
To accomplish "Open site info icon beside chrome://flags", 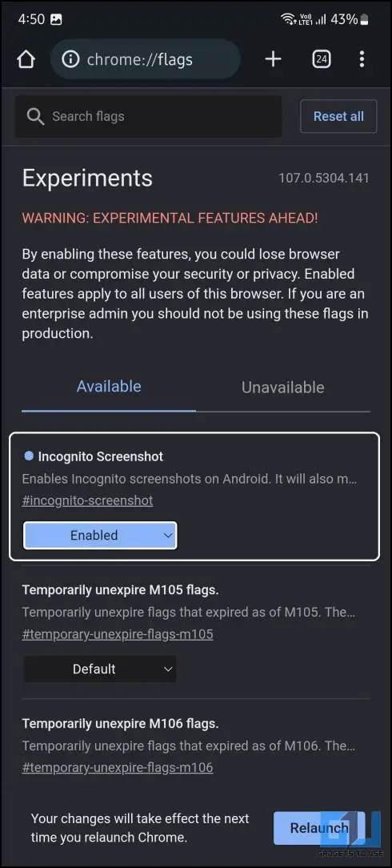I will tap(70, 59).
